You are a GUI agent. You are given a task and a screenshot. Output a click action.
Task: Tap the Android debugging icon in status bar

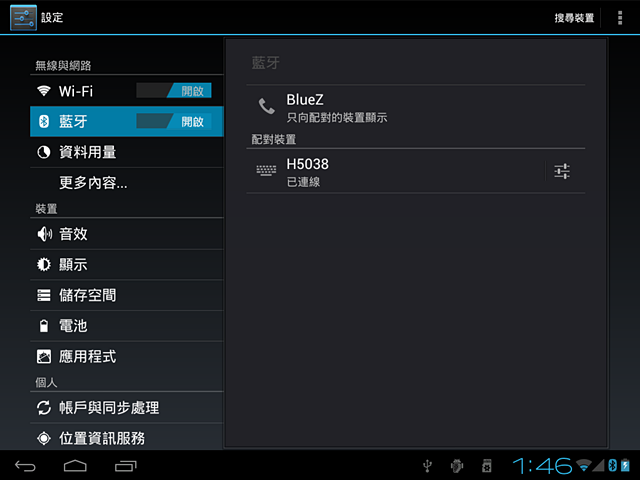(x=457, y=466)
